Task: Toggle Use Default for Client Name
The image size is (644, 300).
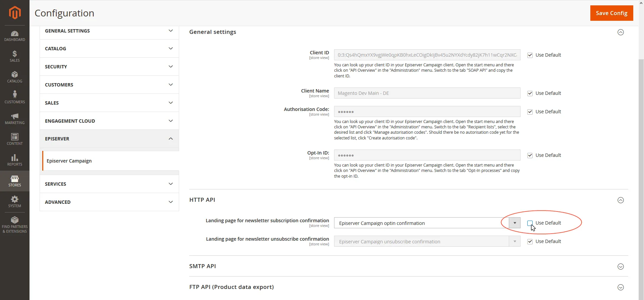Action: coord(530,94)
